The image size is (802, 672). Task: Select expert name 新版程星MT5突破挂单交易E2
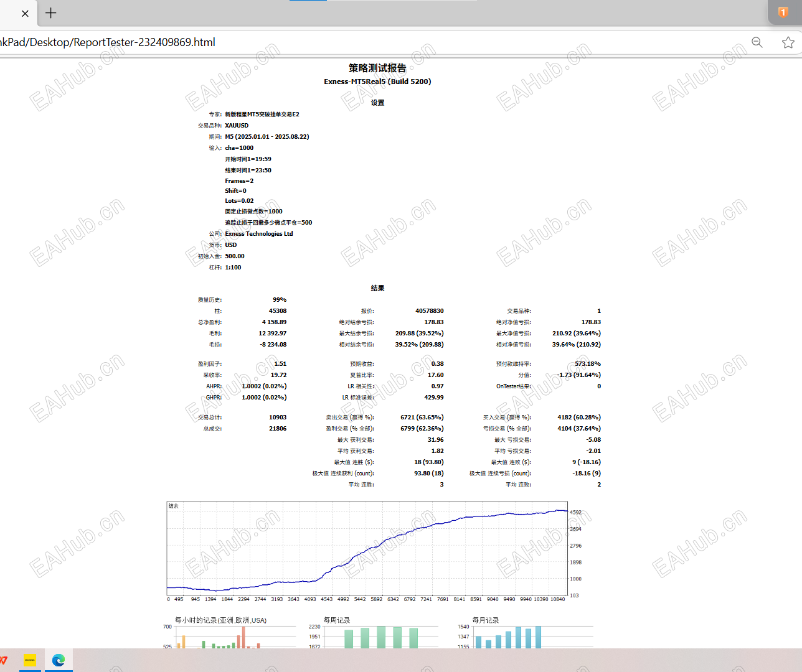(262, 114)
